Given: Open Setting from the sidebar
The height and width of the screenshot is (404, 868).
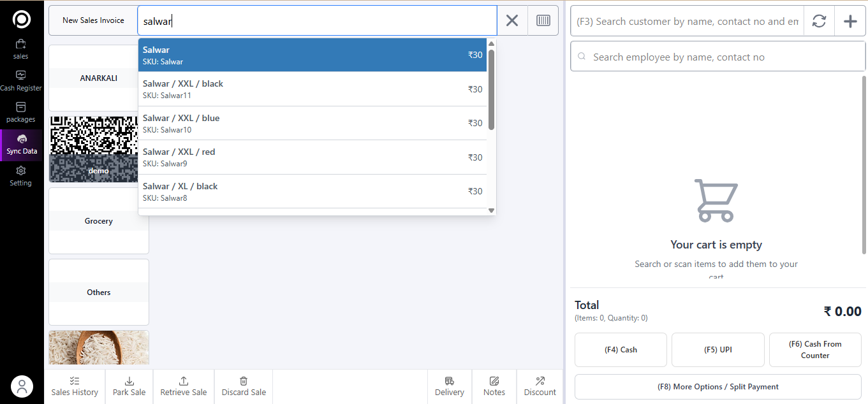Looking at the screenshot, I should point(20,176).
